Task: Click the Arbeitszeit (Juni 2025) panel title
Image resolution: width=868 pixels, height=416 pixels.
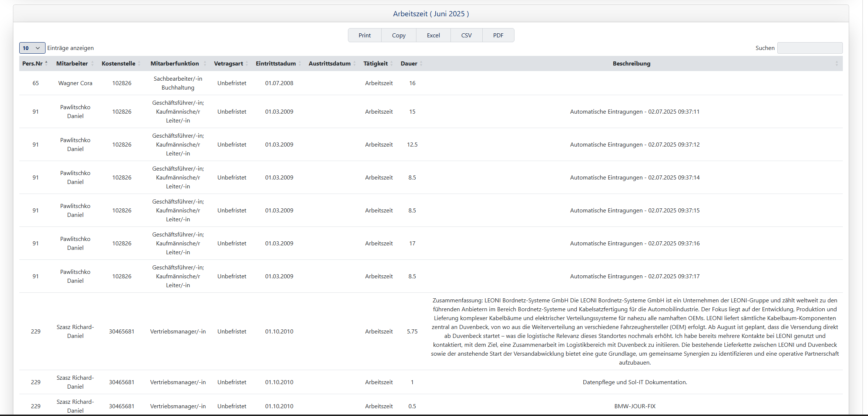Action: (x=431, y=14)
